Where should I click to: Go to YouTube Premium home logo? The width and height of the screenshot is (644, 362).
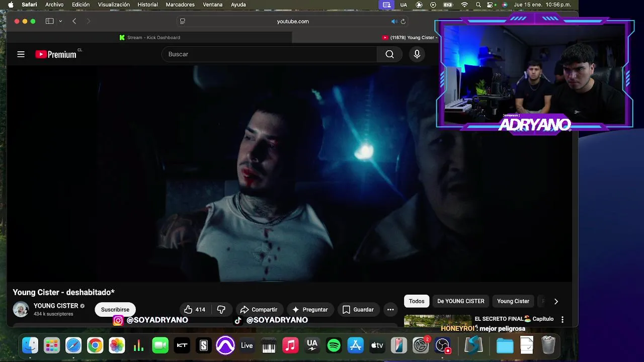[56, 54]
